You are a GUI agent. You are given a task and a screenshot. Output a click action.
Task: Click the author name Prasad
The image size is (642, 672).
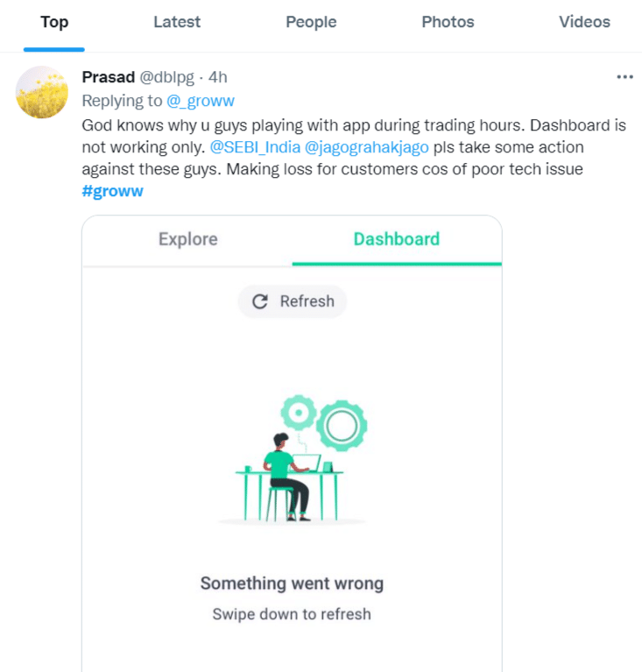coord(109,77)
